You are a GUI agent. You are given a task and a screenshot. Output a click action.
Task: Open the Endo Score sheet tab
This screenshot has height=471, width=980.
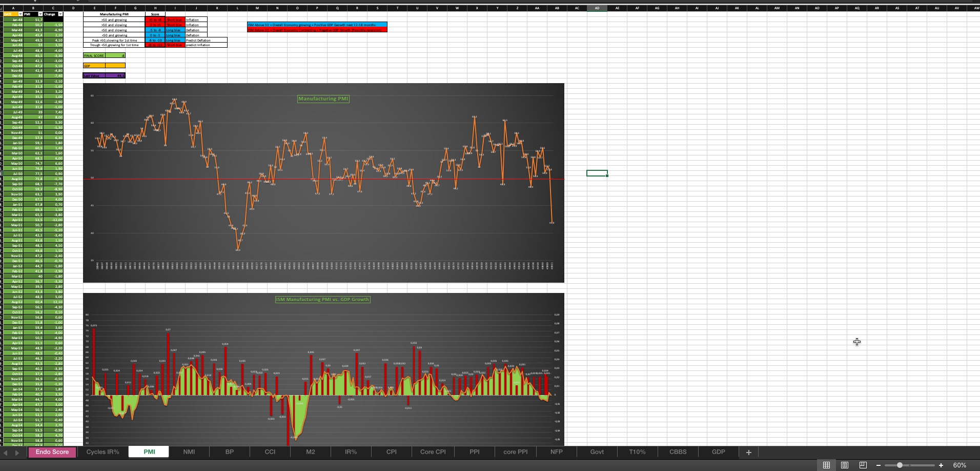click(52, 452)
